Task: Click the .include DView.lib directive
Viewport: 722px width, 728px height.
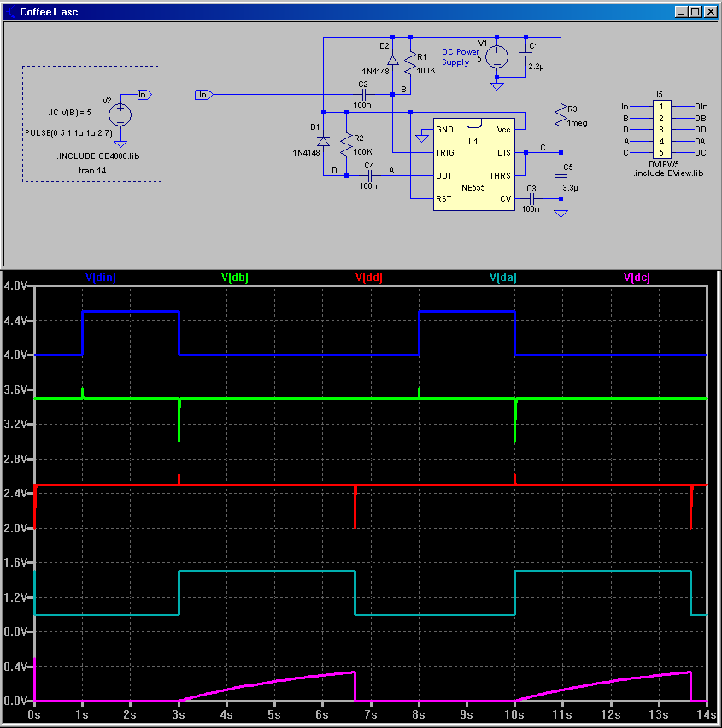Action: click(x=669, y=173)
